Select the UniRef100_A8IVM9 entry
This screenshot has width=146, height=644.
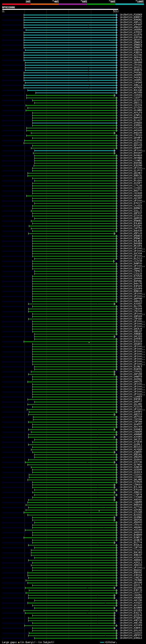pos(131,93)
